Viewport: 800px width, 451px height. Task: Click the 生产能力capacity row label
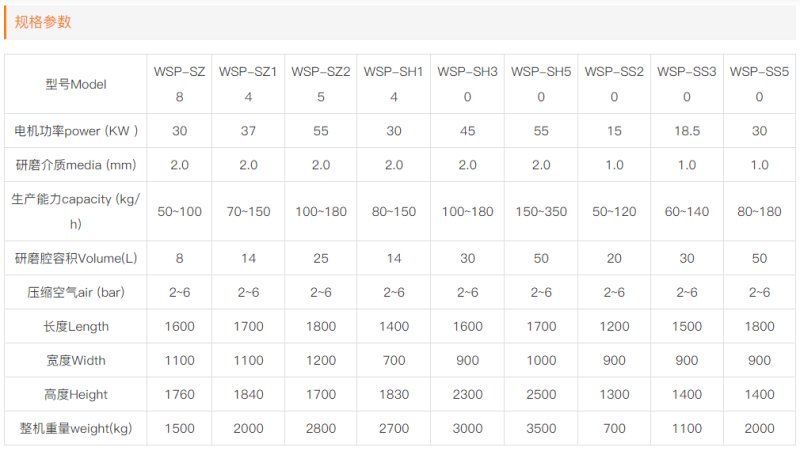click(x=75, y=212)
